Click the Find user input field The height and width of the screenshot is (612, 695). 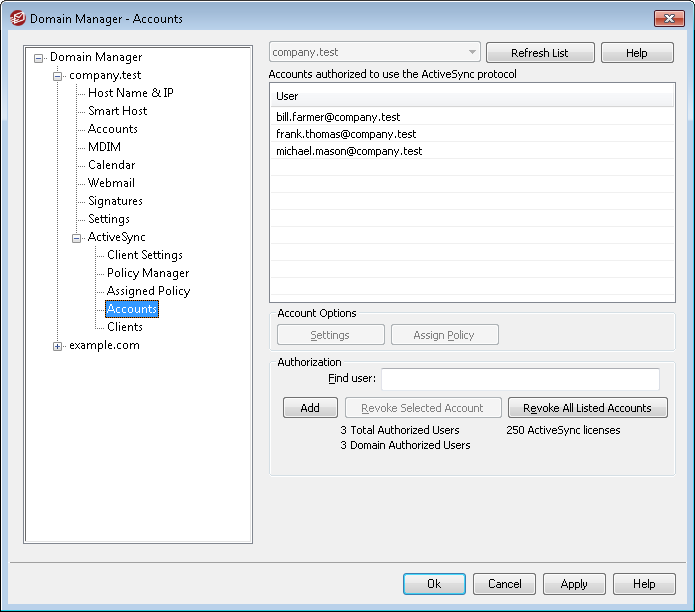[x=520, y=379]
